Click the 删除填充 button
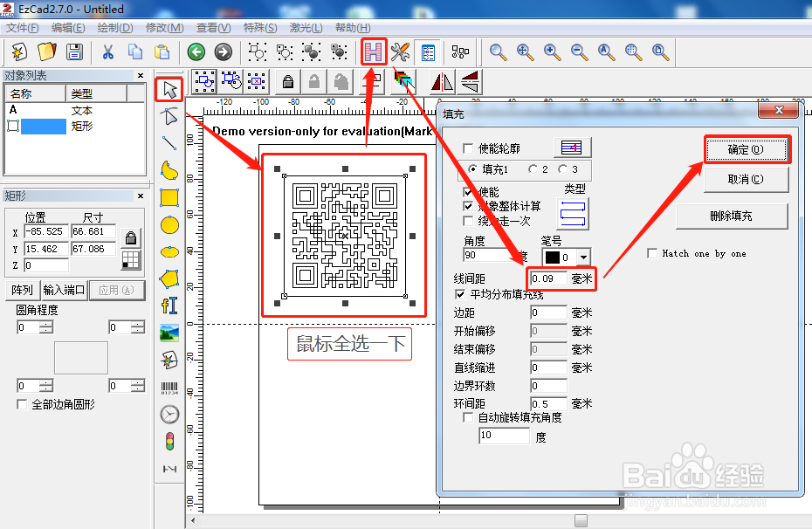This screenshot has width=812, height=529. tap(732, 216)
